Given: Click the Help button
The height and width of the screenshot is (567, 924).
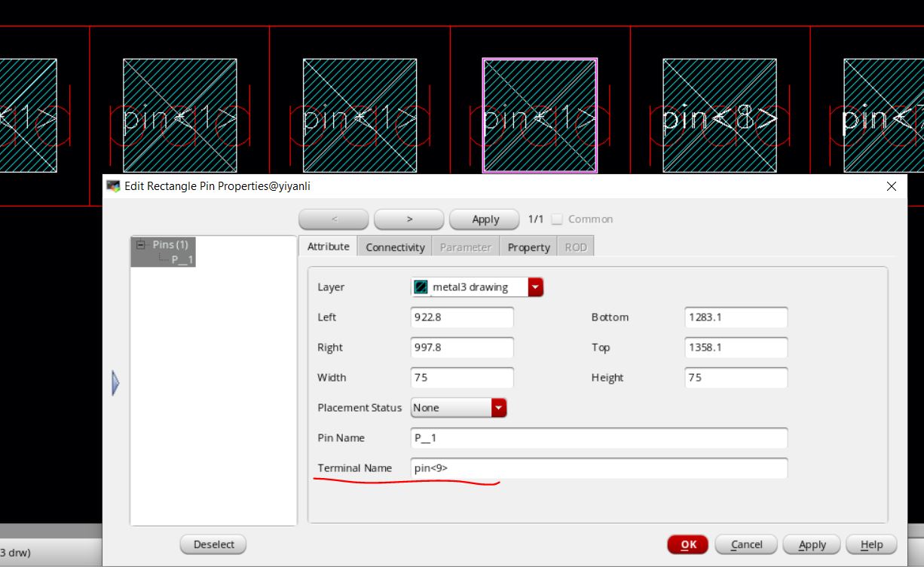Looking at the screenshot, I should 871,544.
